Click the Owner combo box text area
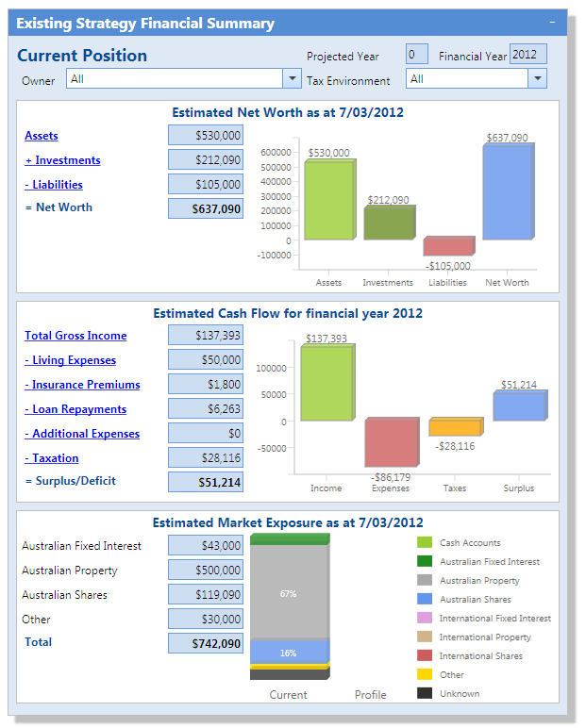 [175, 78]
